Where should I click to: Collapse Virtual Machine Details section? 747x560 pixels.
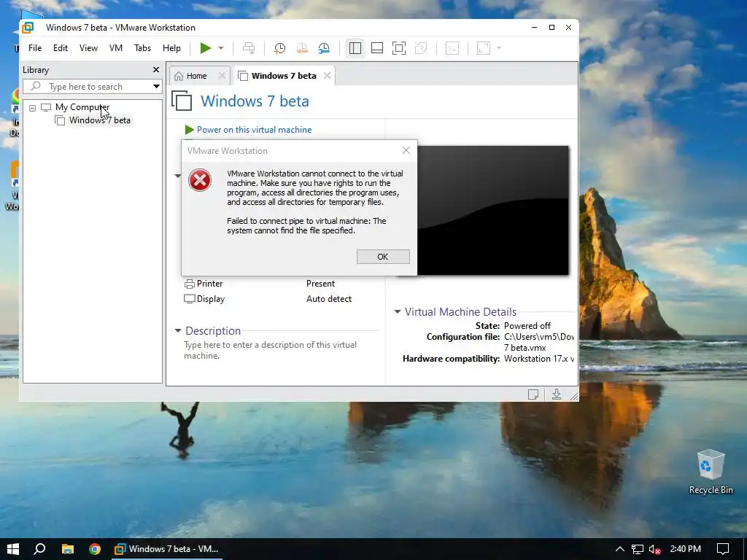coord(398,312)
